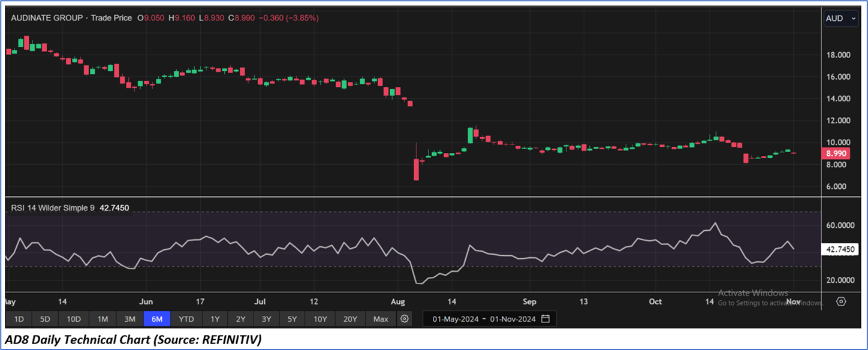Click the L8.930 low value in header

coord(212,18)
